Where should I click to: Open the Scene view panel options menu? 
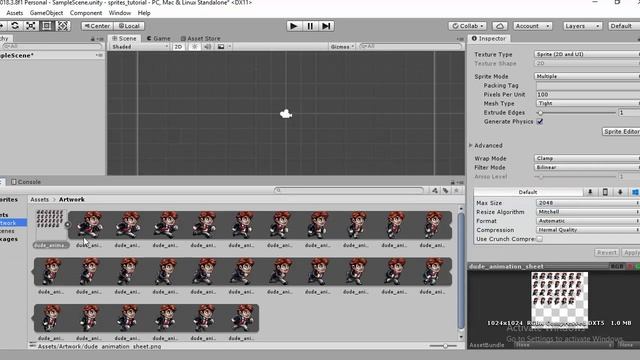pyautogui.click(x=460, y=39)
